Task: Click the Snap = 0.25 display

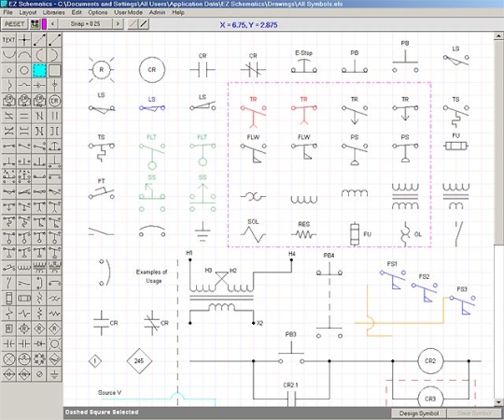Action: (x=86, y=23)
